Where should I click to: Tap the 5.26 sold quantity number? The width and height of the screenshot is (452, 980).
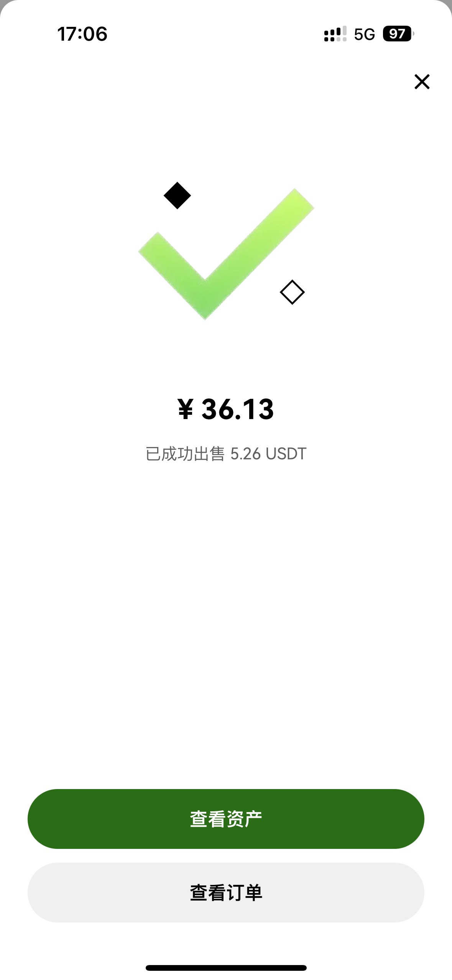point(245,454)
